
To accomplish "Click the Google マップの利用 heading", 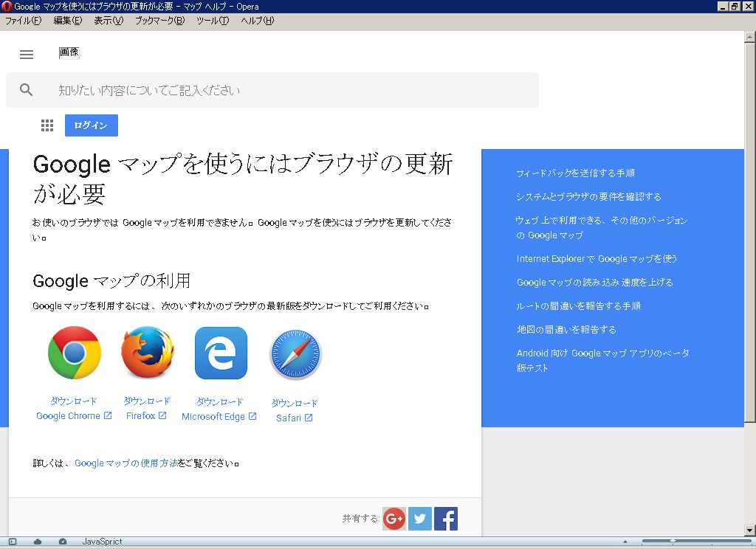I will click(x=111, y=280).
